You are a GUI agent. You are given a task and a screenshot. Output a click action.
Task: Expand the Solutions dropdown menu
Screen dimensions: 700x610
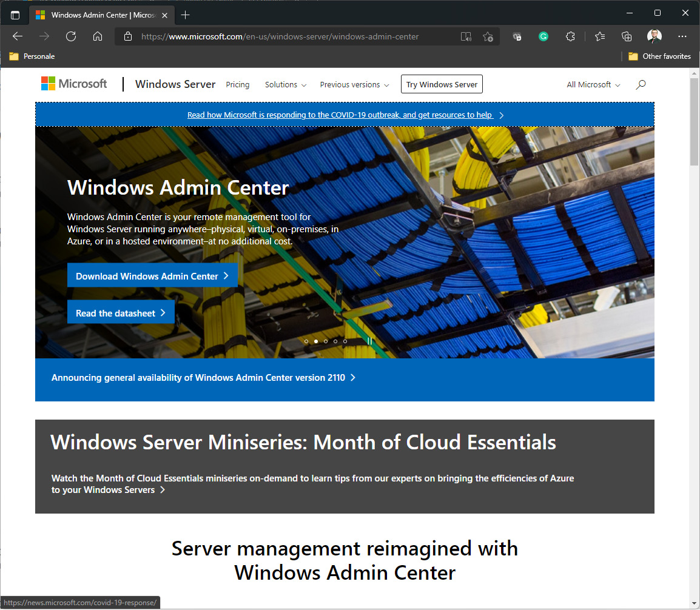286,85
